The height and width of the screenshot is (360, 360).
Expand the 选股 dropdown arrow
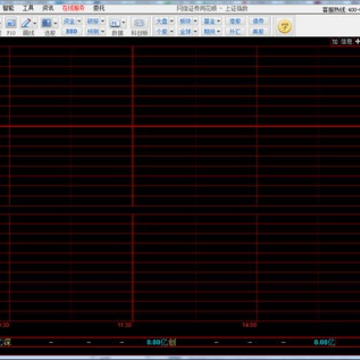point(55,23)
